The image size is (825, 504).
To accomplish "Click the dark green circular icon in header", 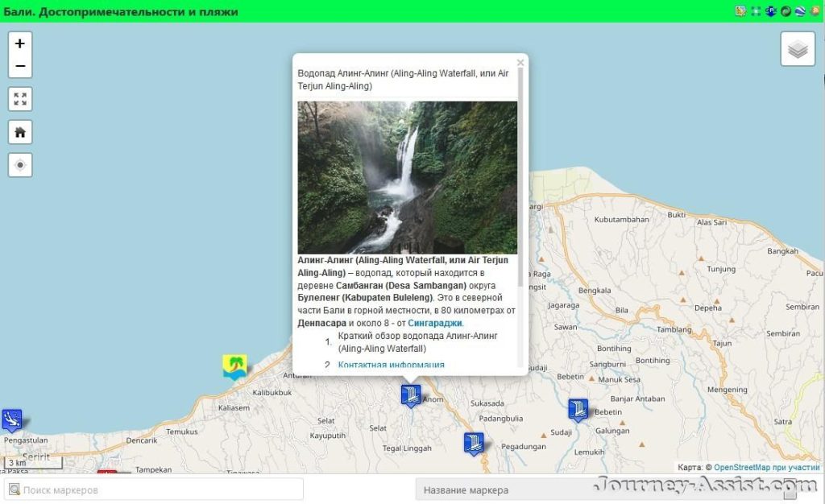I will [x=786, y=11].
